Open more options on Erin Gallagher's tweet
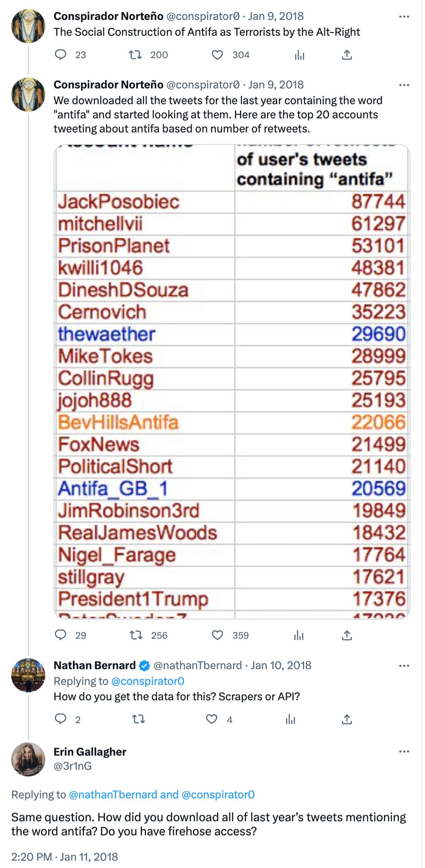Viewport: 425px width, 868px height. click(x=404, y=752)
